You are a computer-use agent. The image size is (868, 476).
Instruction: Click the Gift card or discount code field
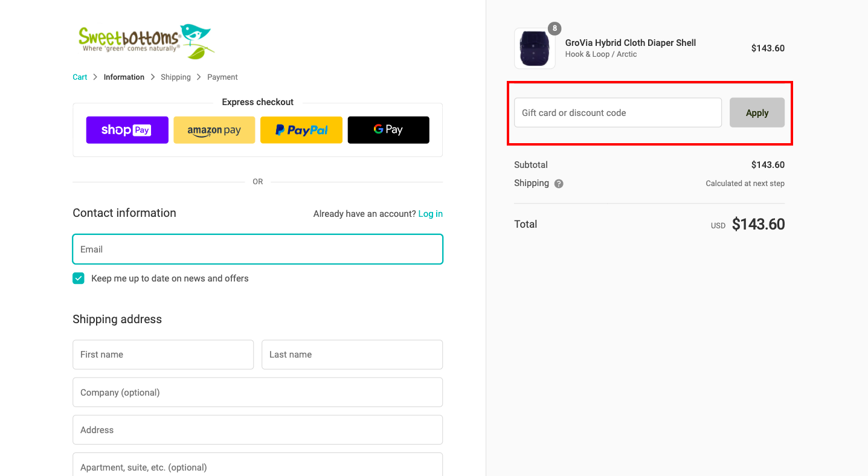(618, 113)
